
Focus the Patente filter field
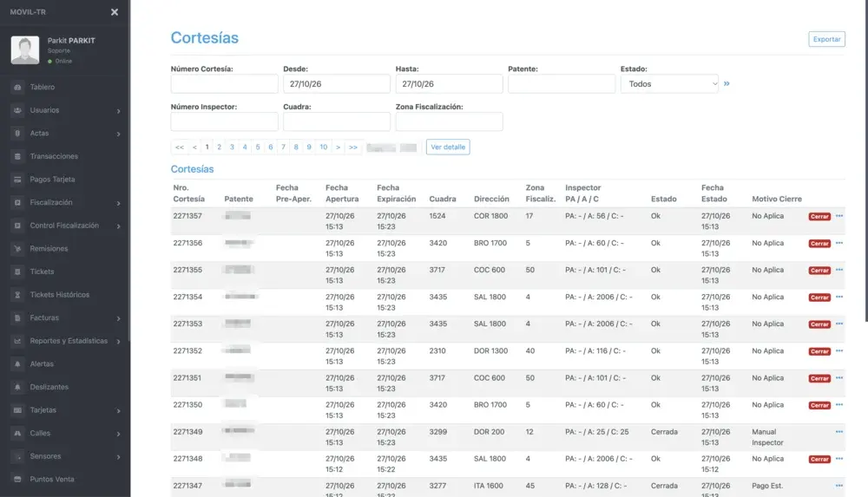tap(562, 84)
